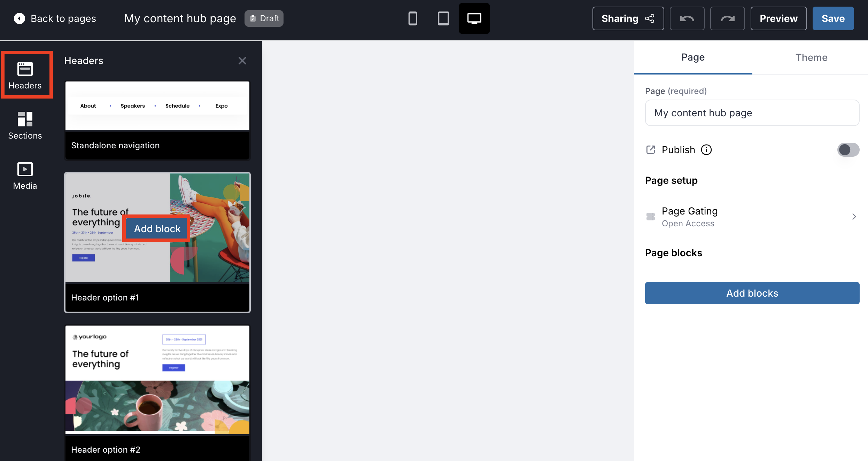Viewport: 868px width, 461px height.
Task: Switch to mobile phone preview
Action: (413, 18)
